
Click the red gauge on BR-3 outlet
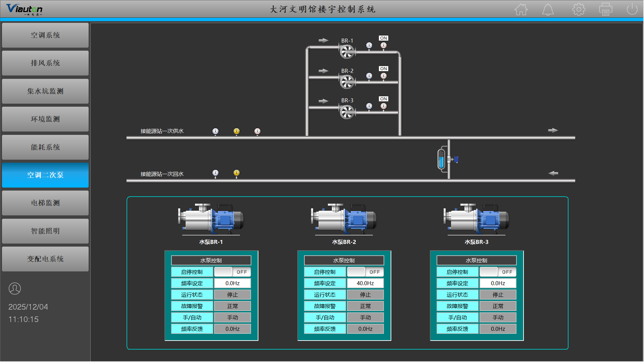click(x=384, y=106)
